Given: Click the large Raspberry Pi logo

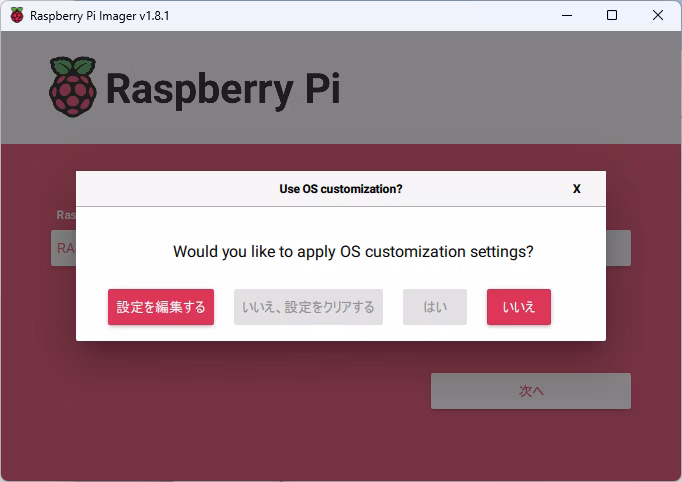Looking at the screenshot, I should click(194, 87).
